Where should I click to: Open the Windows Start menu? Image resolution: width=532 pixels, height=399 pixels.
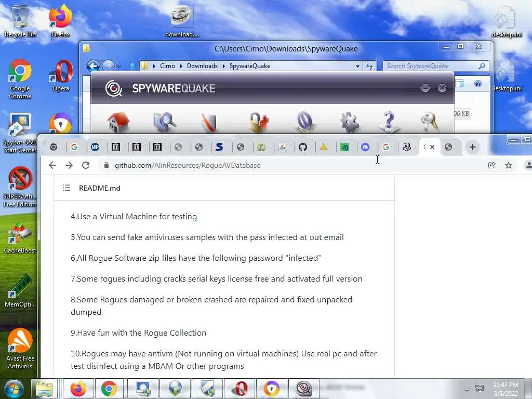pyautogui.click(x=14, y=389)
